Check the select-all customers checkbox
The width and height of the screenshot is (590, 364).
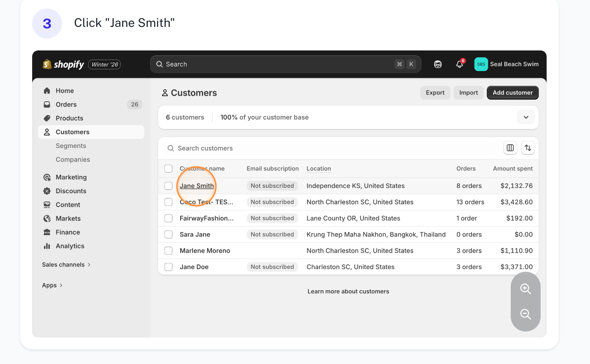[169, 169]
